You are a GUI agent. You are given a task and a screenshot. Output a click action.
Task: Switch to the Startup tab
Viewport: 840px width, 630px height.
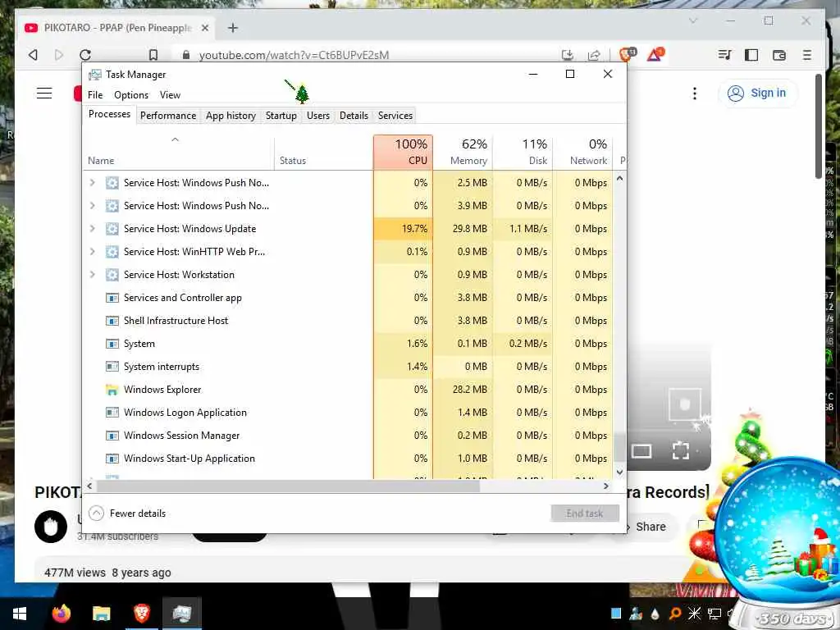pyautogui.click(x=281, y=116)
